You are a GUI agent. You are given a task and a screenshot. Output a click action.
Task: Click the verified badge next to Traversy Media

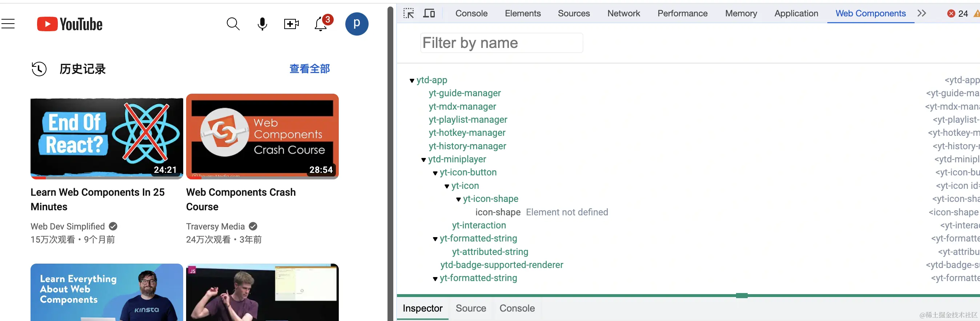coord(253,227)
